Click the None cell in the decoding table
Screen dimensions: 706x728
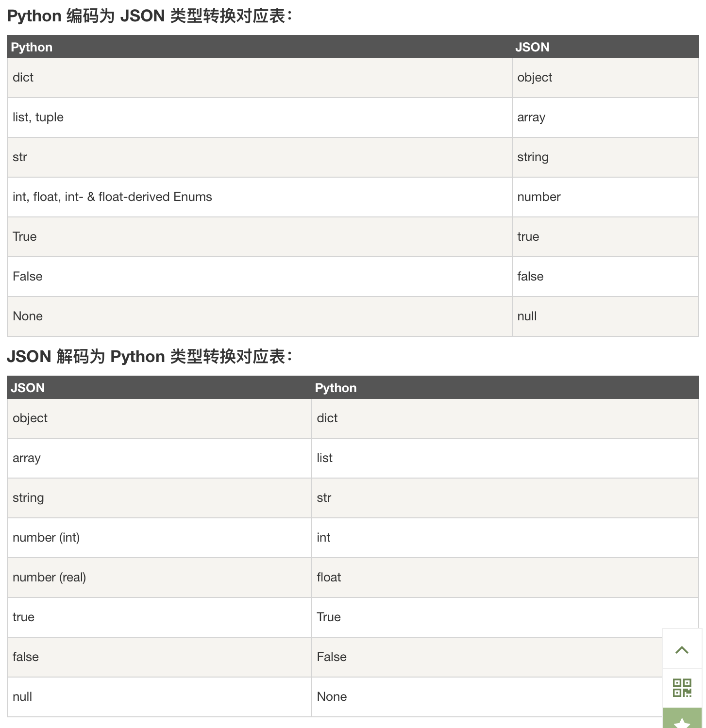[332, 696]
